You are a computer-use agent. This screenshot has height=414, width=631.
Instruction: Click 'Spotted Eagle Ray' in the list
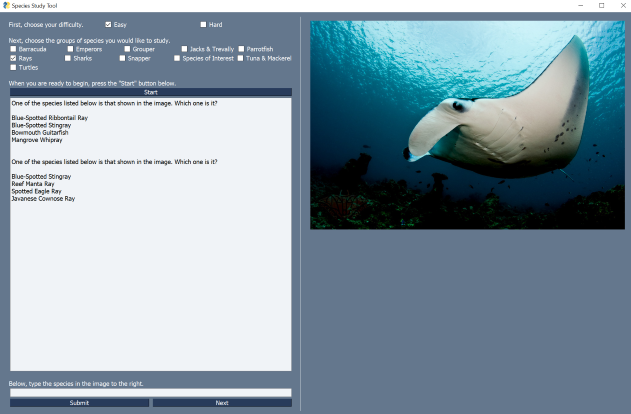[36, 191]
